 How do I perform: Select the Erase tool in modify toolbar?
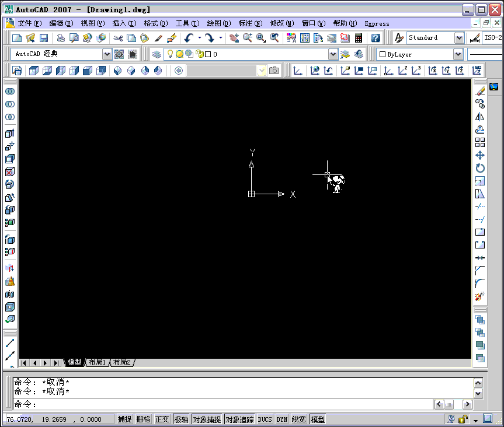tap(480, 91)
